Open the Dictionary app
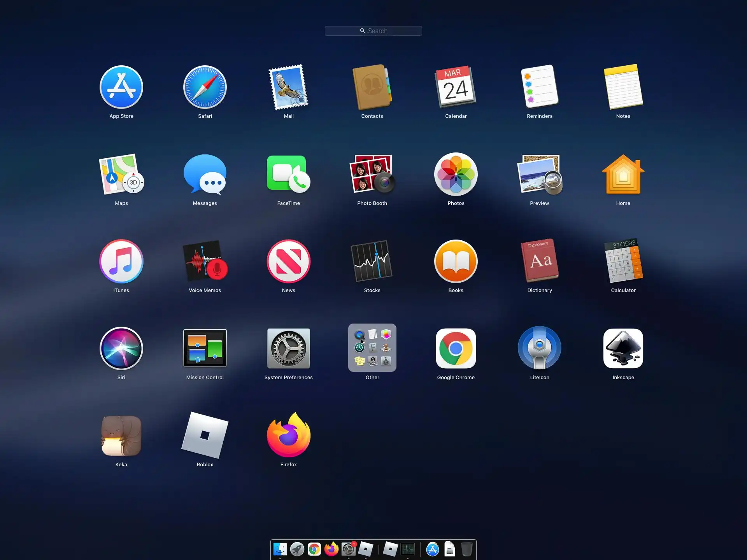This screenshot has width=747, height=560. [x=539, y=261]
